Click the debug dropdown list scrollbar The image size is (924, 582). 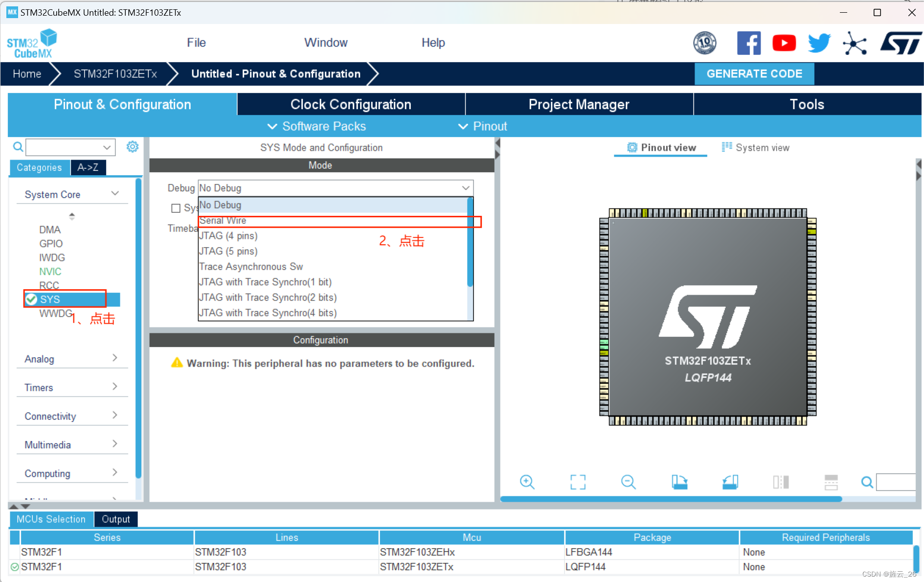[470, 242]
